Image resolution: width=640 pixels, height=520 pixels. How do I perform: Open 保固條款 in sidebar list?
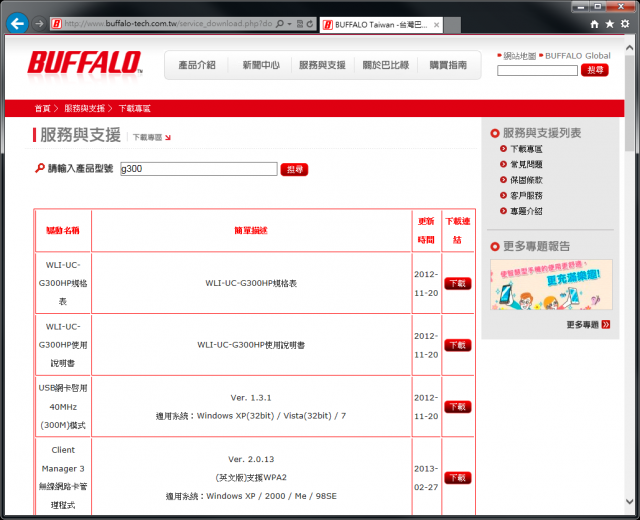[526, 180]
